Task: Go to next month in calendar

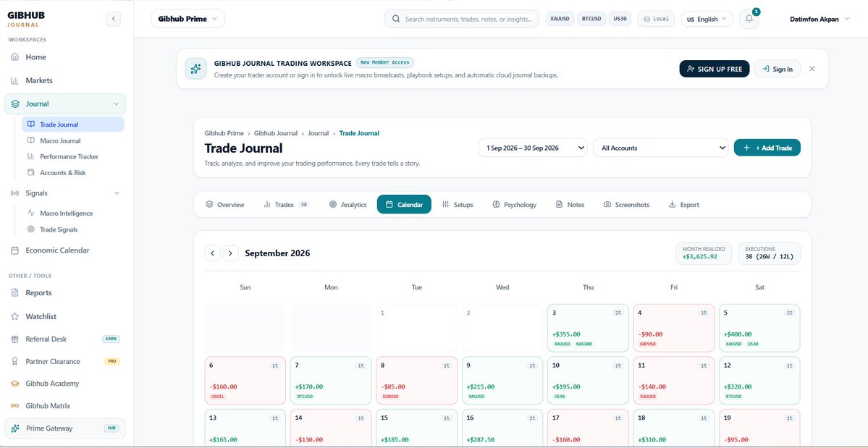Action: [x=231, y=253]
